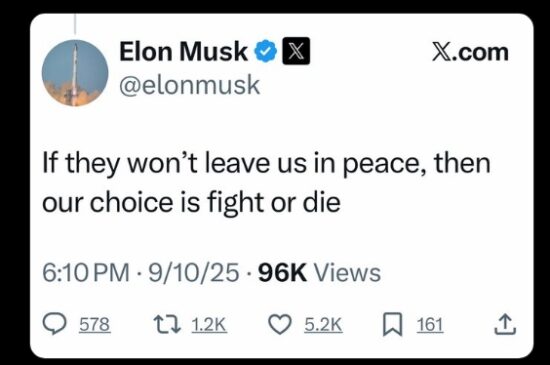Click the 9/10/25 post date
The width and height of the screenshot is (550, 365).
194,273
